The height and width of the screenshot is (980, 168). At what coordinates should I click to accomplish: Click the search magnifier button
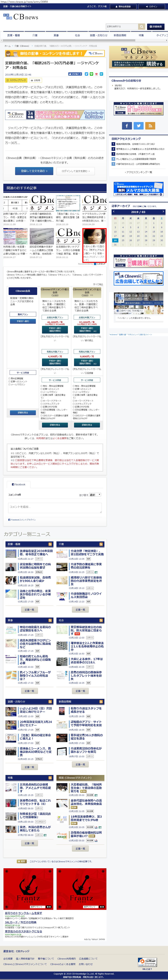point(141,27)
